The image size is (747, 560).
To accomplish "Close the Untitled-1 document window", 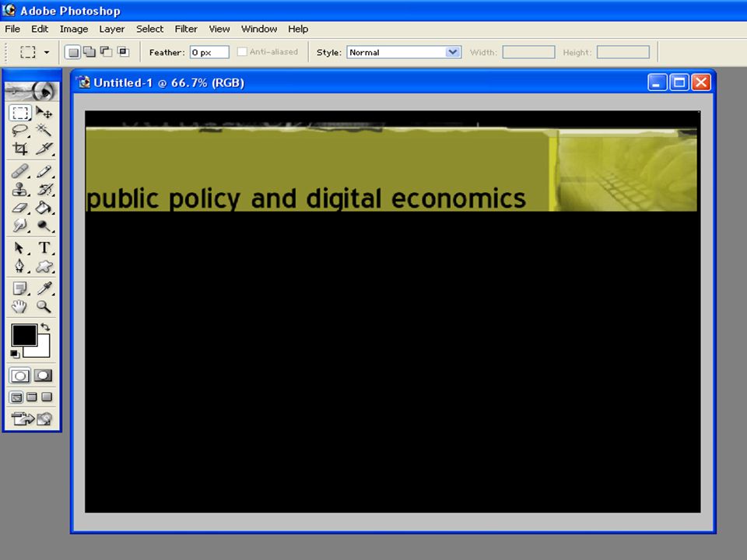I will point(701,82).
